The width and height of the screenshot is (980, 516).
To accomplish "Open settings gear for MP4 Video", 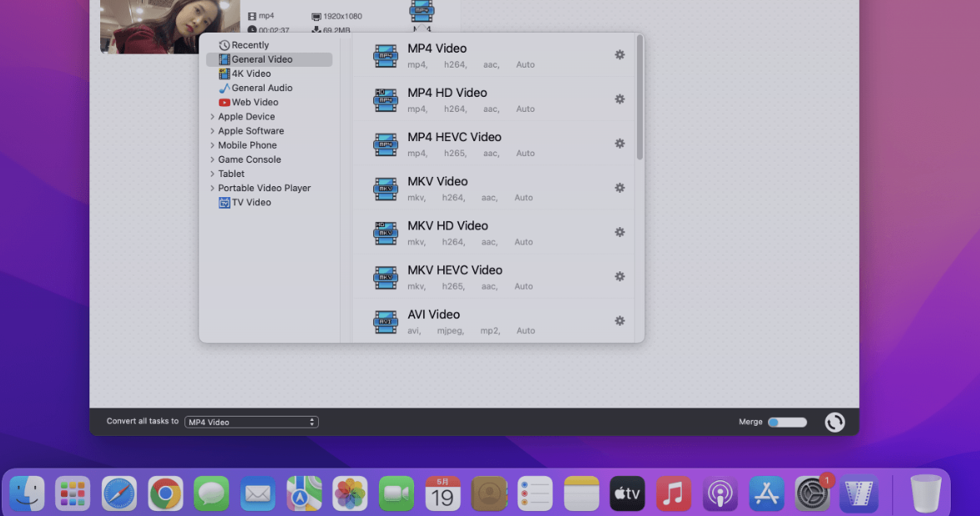I will [619, 55].
